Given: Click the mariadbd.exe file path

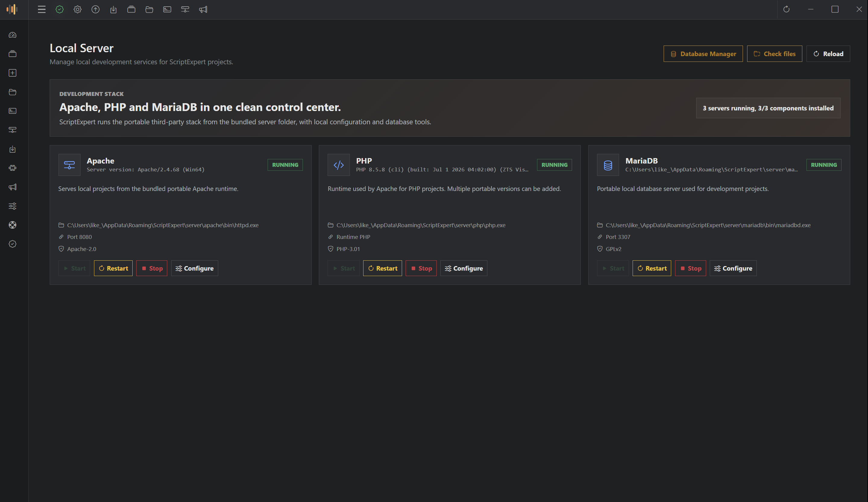Looking at the screenshot, I should click(708, 225).
